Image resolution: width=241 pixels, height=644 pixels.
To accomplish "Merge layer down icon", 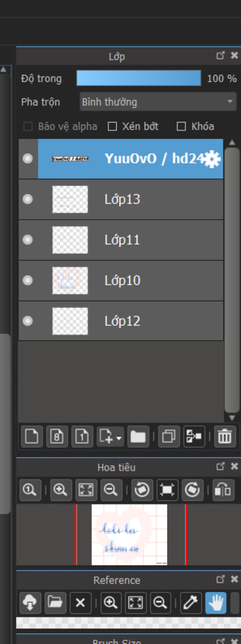I will point(194,436).
